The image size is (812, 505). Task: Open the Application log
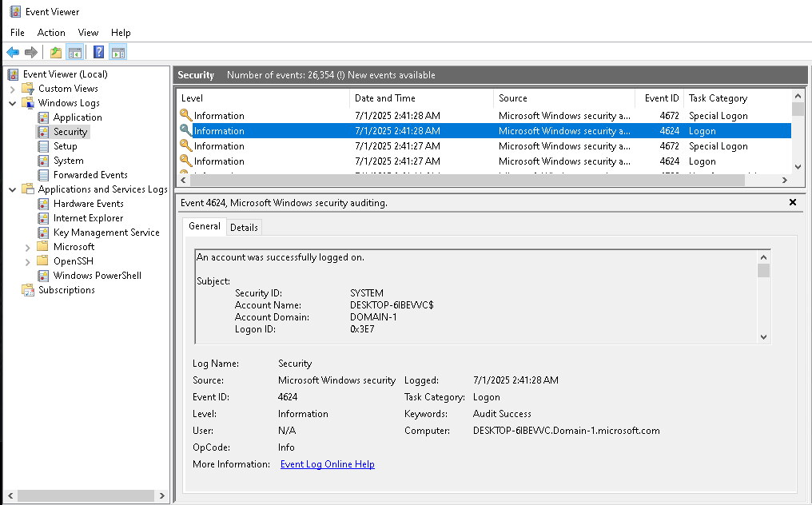[x=78, y=117]
